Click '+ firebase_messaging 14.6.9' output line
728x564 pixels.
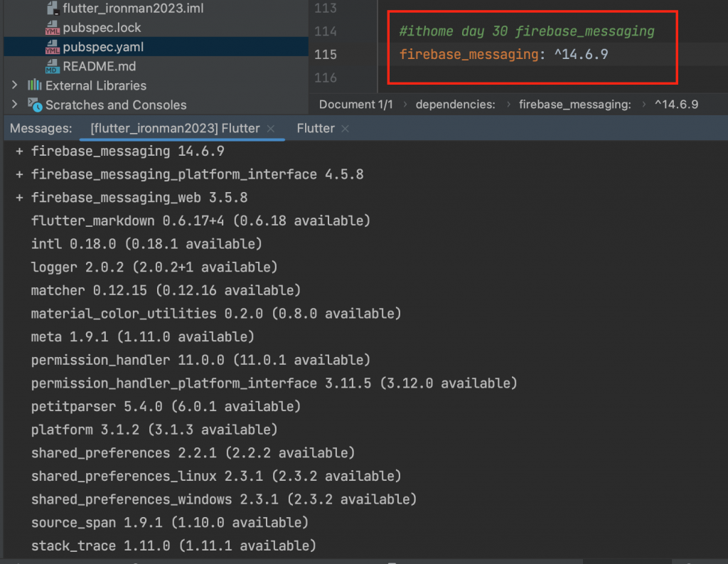pos(119,151)
